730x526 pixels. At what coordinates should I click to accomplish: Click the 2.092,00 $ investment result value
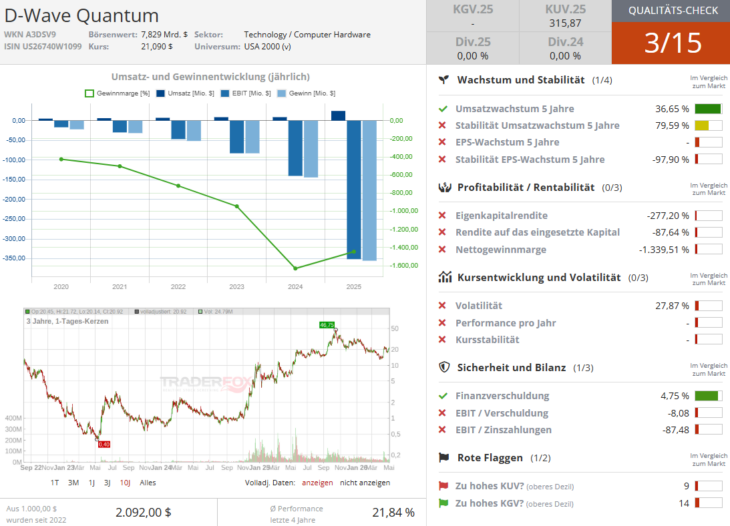click(143, 513)
